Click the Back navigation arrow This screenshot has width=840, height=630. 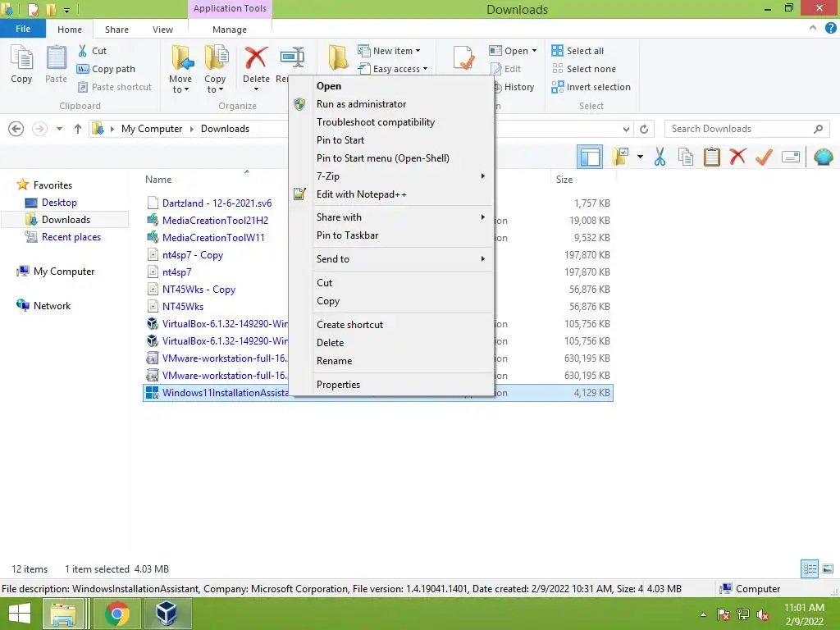click(16, 129)
